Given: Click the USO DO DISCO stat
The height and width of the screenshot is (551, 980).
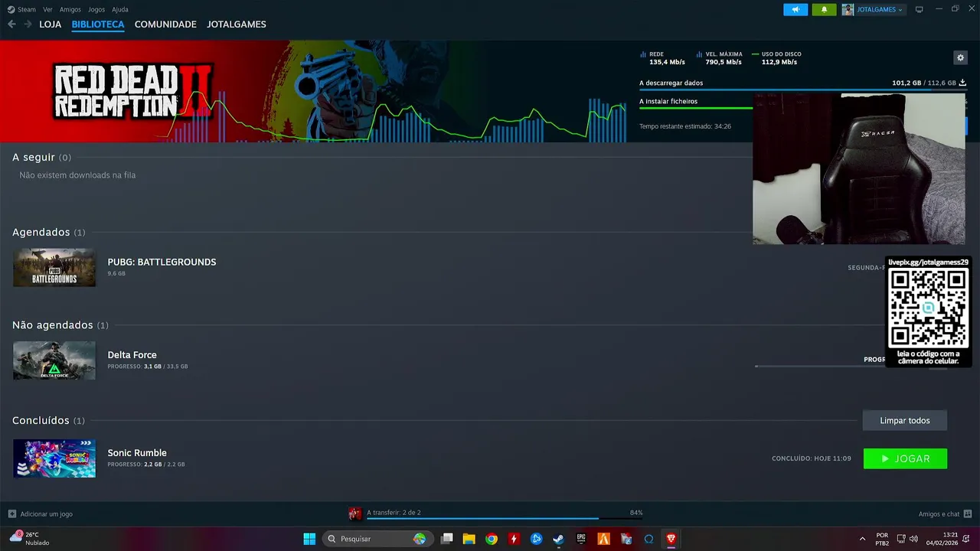Looking at the screenshot, I should (x=777, y=58).
